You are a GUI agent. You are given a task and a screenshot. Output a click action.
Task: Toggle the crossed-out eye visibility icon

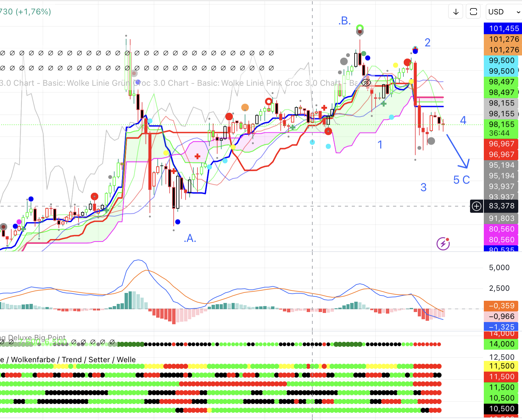tap(366, 83)
